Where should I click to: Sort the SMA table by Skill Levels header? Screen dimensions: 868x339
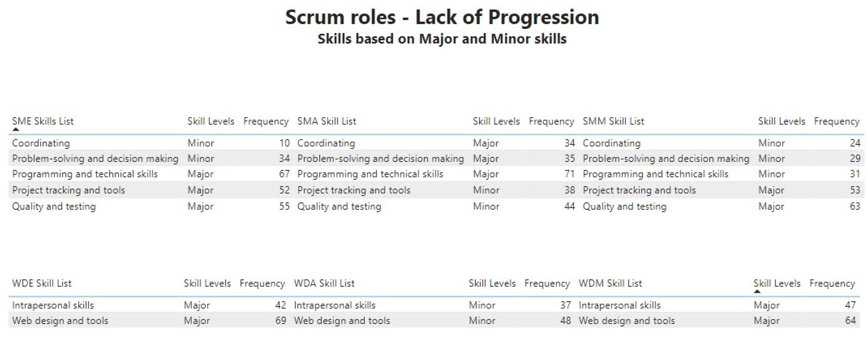point(496,121)
